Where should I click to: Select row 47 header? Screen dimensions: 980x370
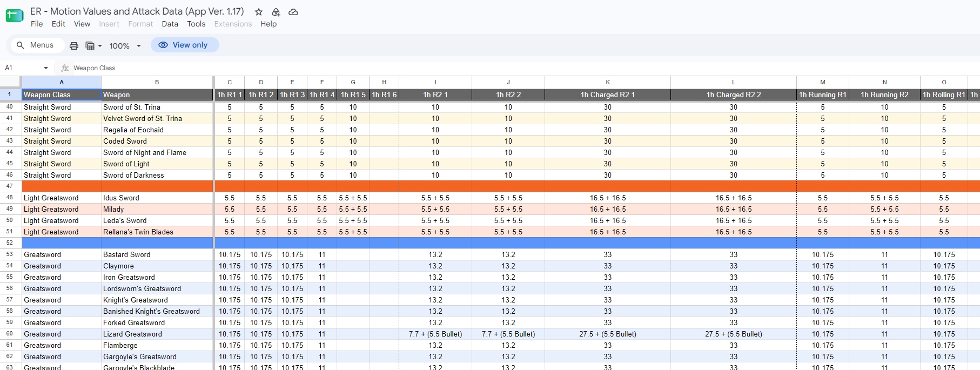click(x=10, y=186)
